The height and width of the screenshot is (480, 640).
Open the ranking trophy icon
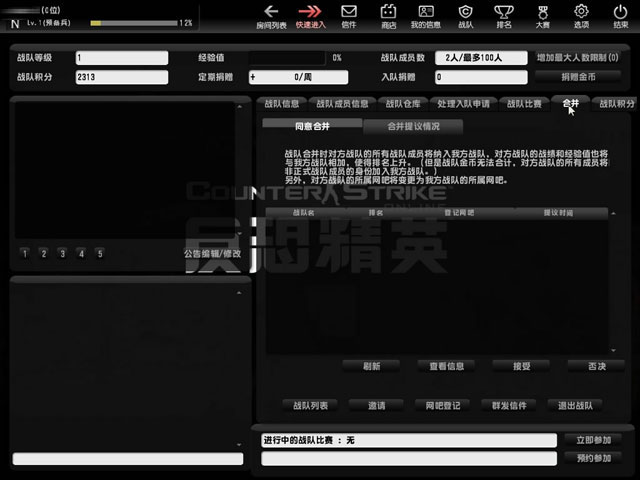(x=505, y=12)
